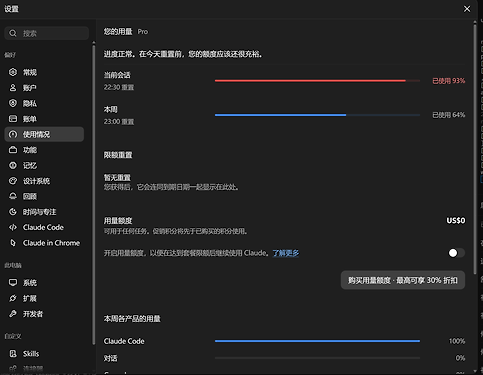The height and width of the screenshot is (375, 483).
Task: Click the empty 对话 usage bar
Action: point(317,358)
